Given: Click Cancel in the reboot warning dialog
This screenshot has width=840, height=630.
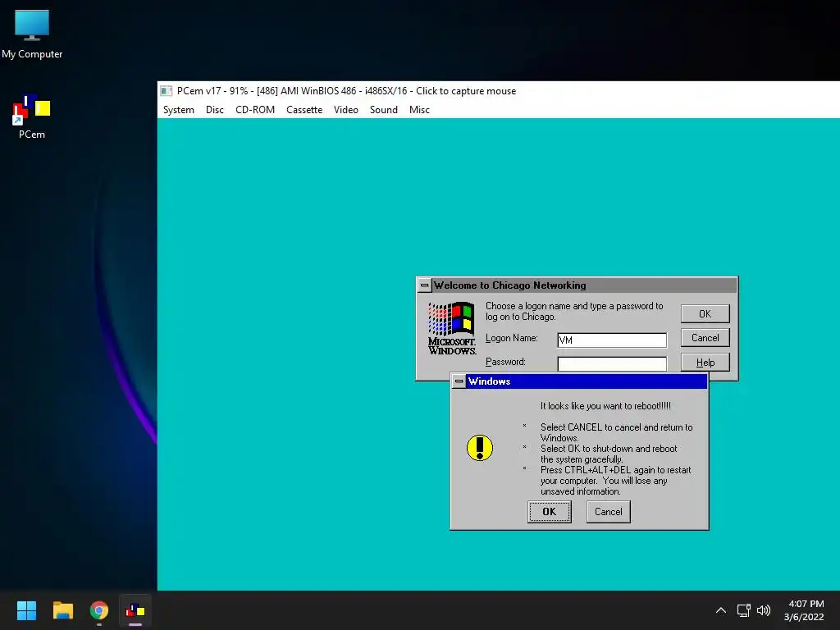Looking at the screenshot, I should (x=608, y=512).
